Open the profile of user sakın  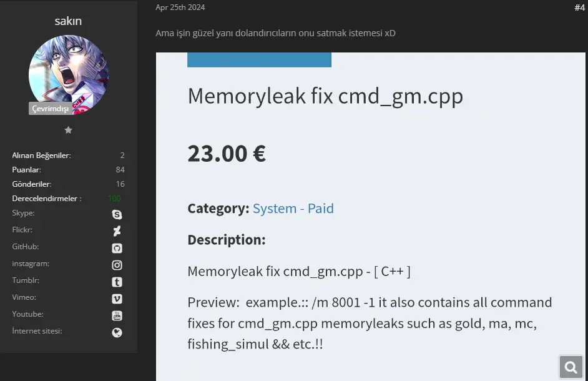[68, 21]
